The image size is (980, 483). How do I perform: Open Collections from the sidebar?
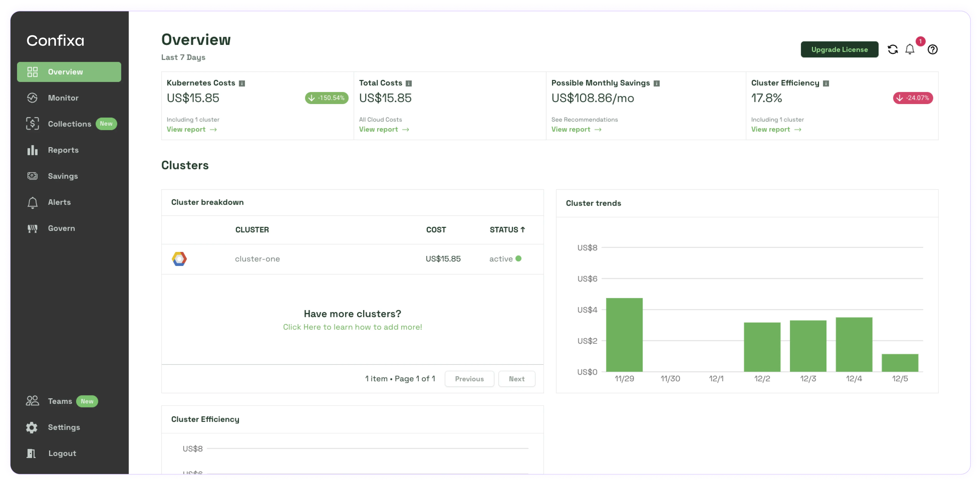coord(69,124)
